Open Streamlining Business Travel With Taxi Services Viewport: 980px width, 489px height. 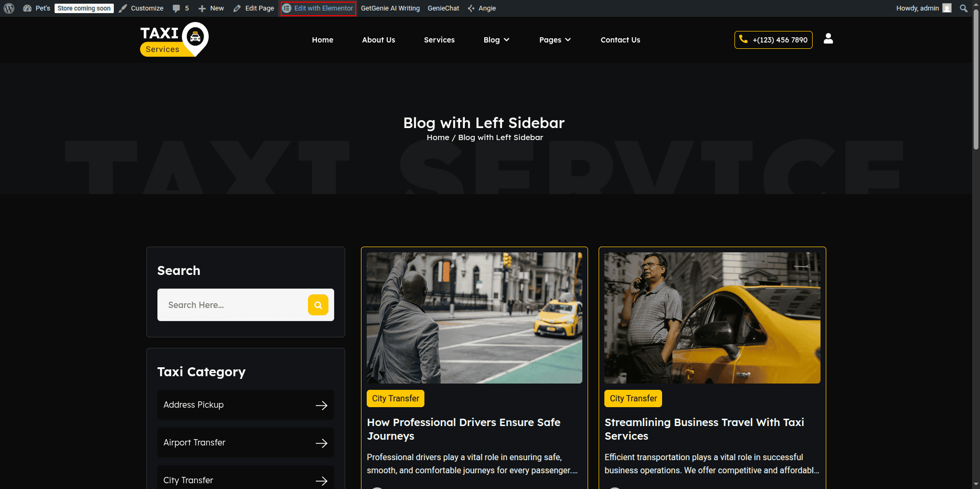704,429
